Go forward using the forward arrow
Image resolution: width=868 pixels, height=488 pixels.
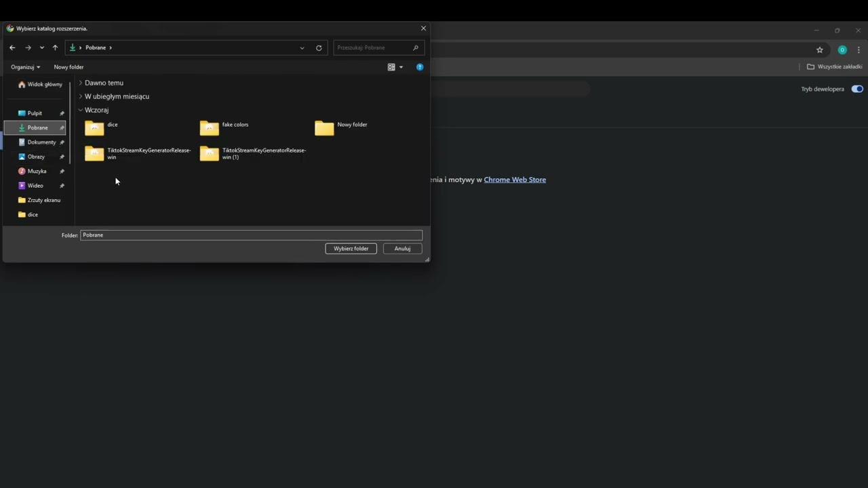[28, 47]
